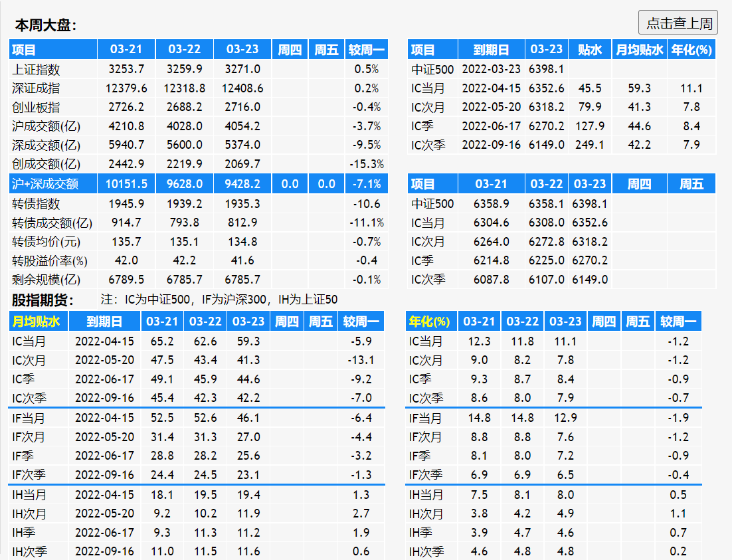Click the highlighted 沪+深成交额 row label
This screenshot has height=560, width=732.
pyautogui.click(x=45, y=184)
